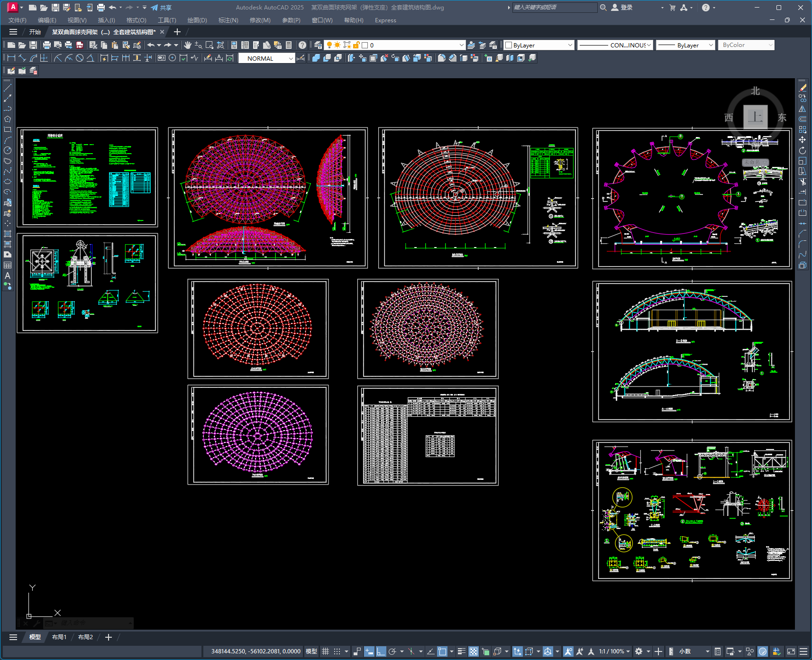Select the Linear dimension tool
812x660 pixels.
[11, 58]
